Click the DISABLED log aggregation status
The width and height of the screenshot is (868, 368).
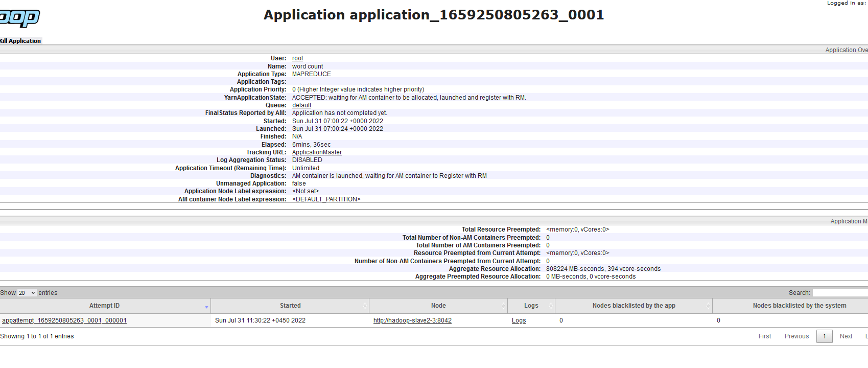click(x=307, y=160)
